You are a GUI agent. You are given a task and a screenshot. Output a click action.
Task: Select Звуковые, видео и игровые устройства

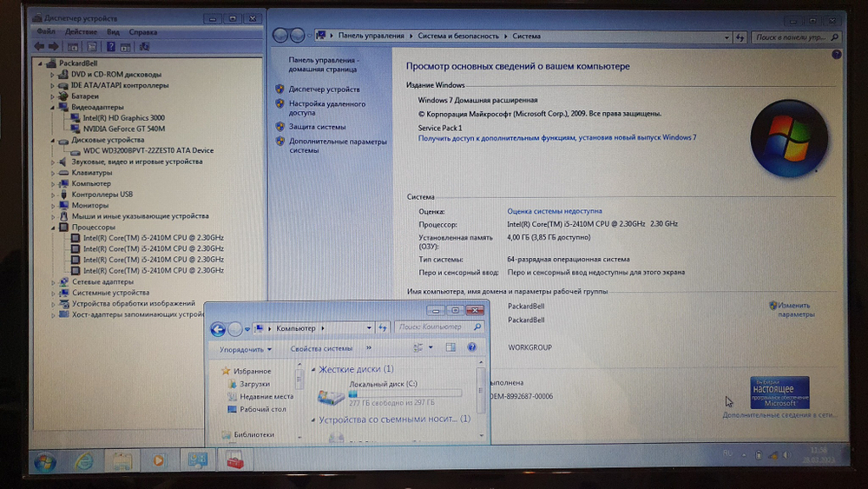coord(137,162)
